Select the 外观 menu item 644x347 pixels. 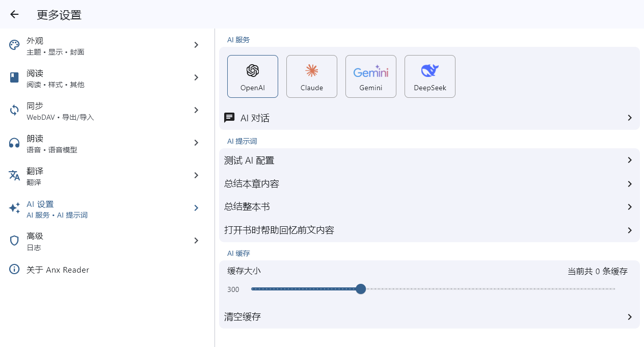click(107, 45)
